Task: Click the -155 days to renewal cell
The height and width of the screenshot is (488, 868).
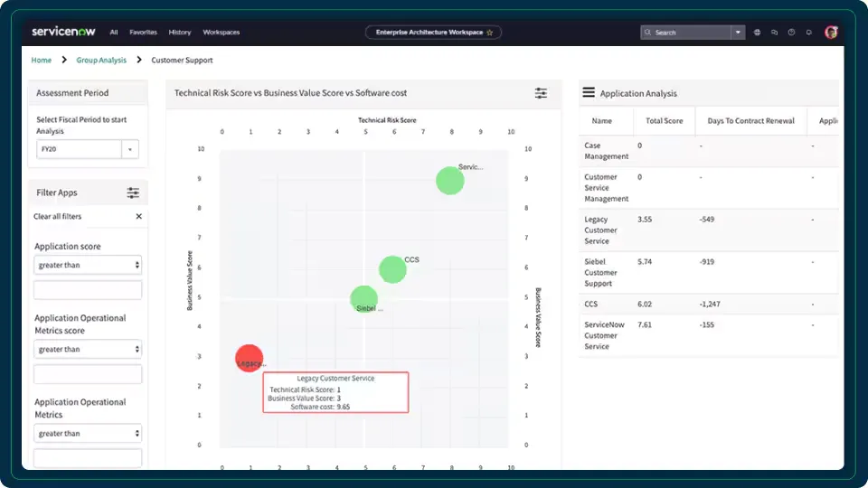Action: pyautogui.click(x=706, y=324)
